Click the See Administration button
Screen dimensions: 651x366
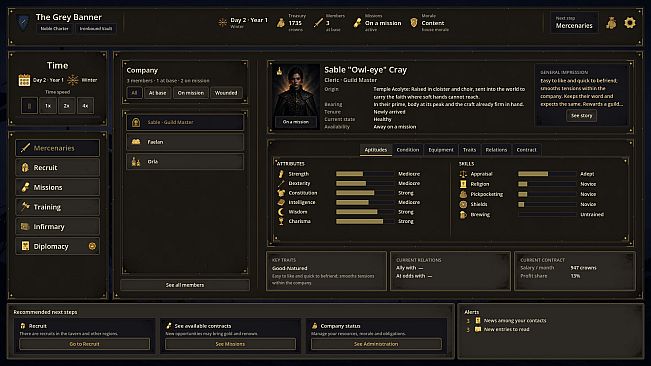(376, 344)
